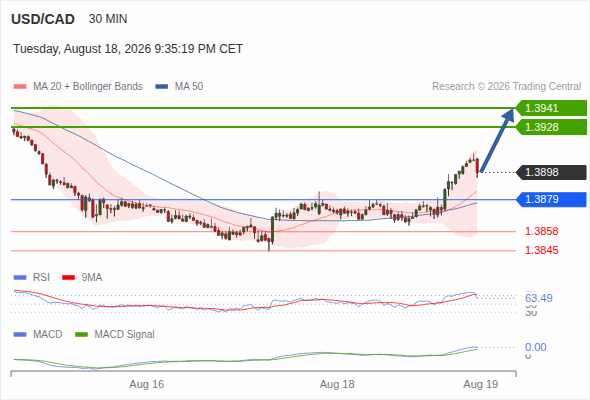Image resolution: width=590 pixels, height=400 pixels.
Task: Click the 1.3879 blue pivot tag
Action: point(551,199)
